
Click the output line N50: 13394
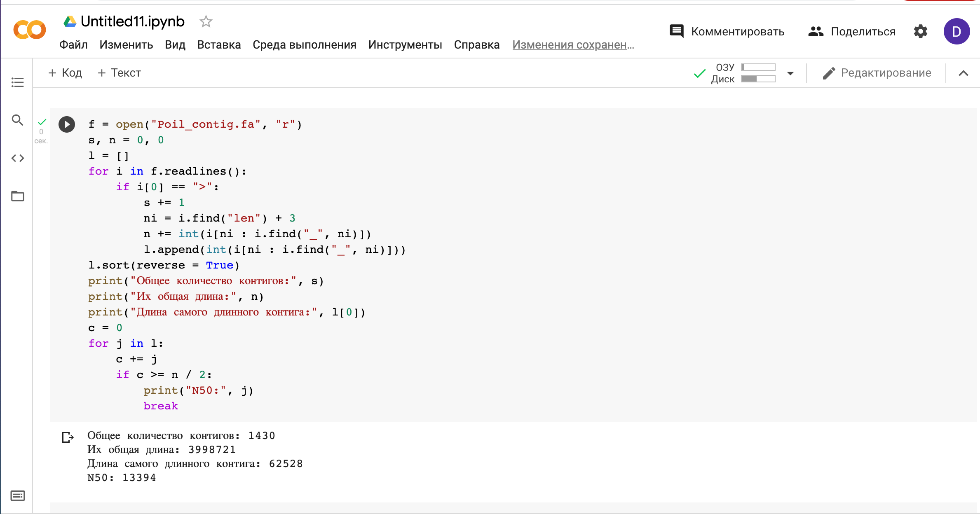pos(122,478)
